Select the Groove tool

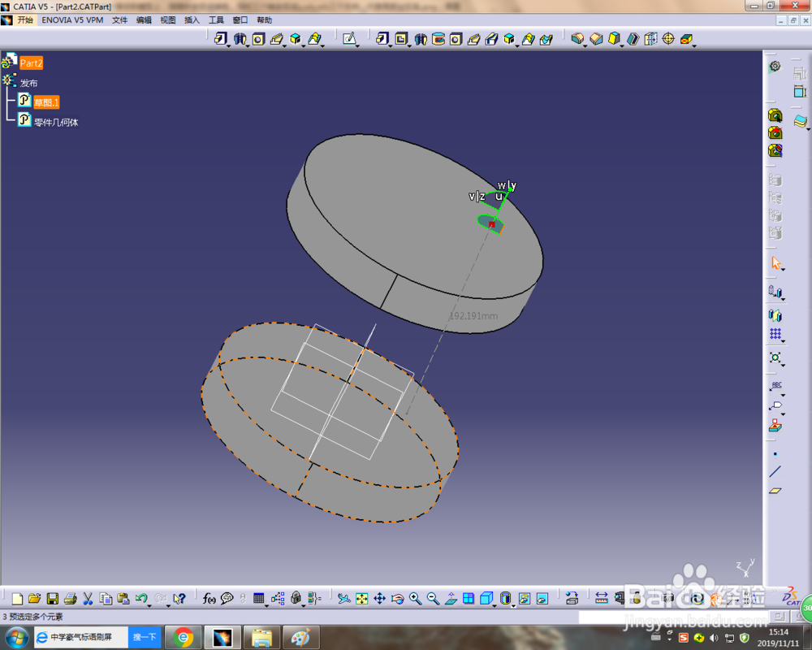click(x=438, y=39)
